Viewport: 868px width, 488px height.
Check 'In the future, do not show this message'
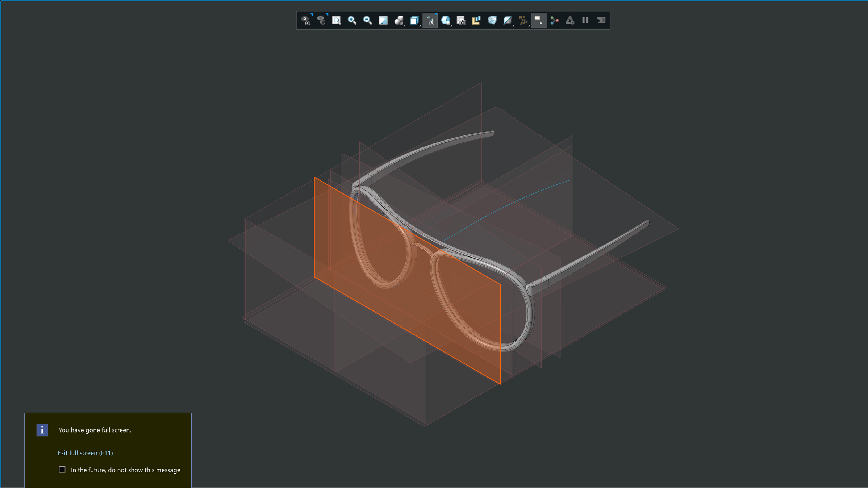[x=62, y=470]
